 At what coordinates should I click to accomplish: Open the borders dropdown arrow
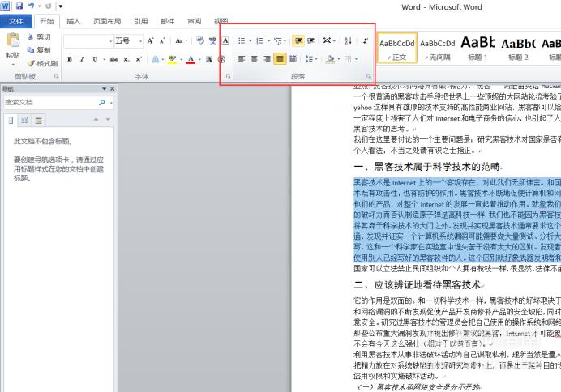[x=357, y=59]
